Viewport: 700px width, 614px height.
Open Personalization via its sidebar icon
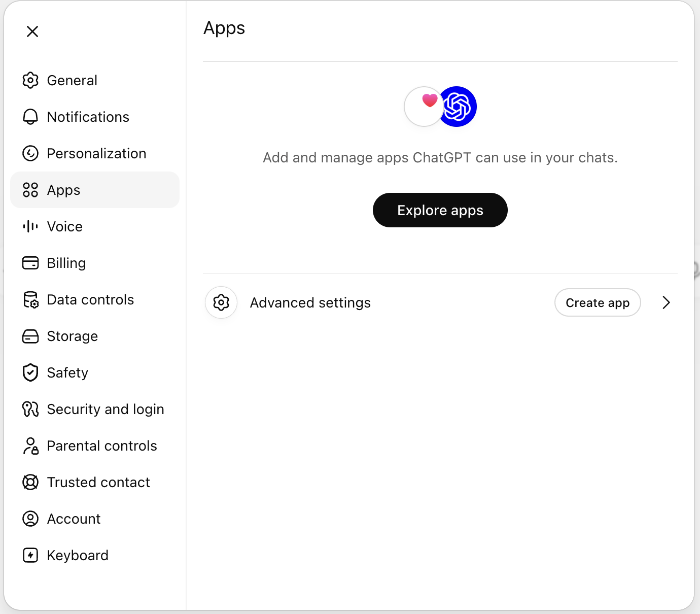coord(30,153)
